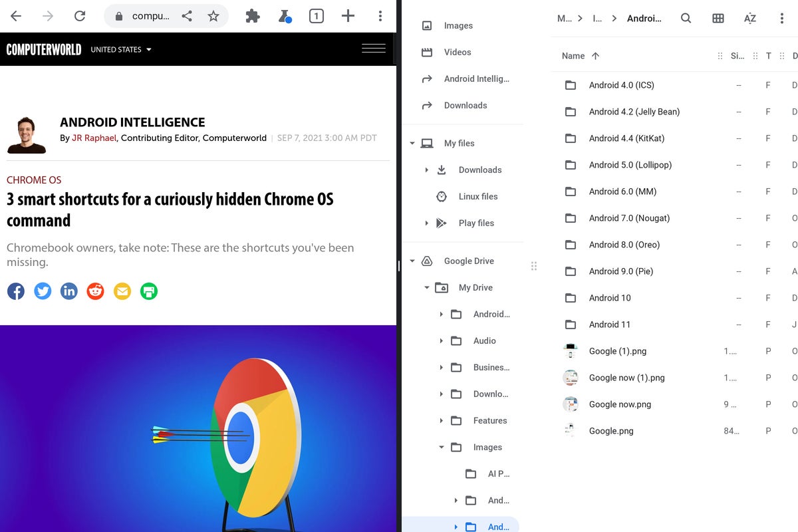The width and height of the screenshot is (798, 532).
Task: Go back in the Chrome browser
Action: pyautogui.click(x=16, y=16)
